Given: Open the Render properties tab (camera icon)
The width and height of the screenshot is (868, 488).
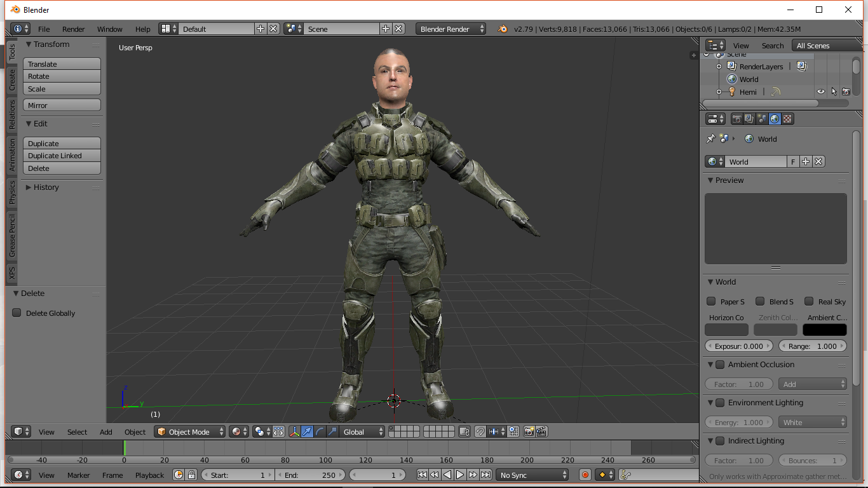Looking at the screenshot, I should [x=736, y=119].
